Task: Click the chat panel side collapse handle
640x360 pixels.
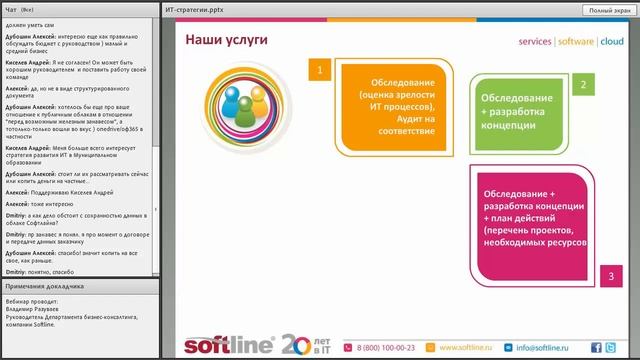Action: (156, 209)
